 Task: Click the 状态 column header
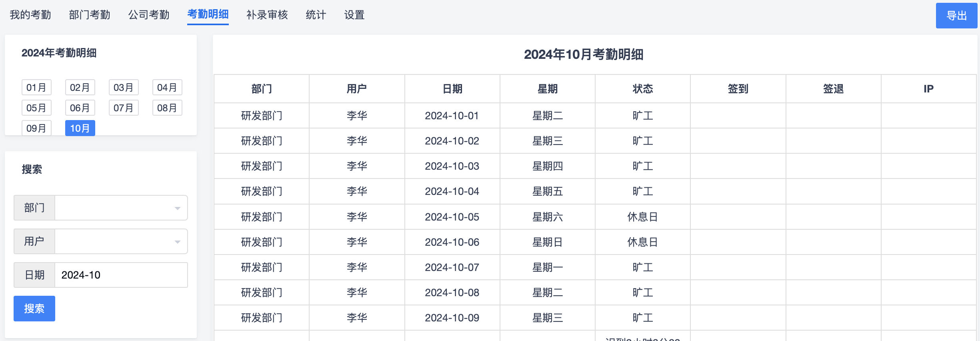click(x=643, y=89)
